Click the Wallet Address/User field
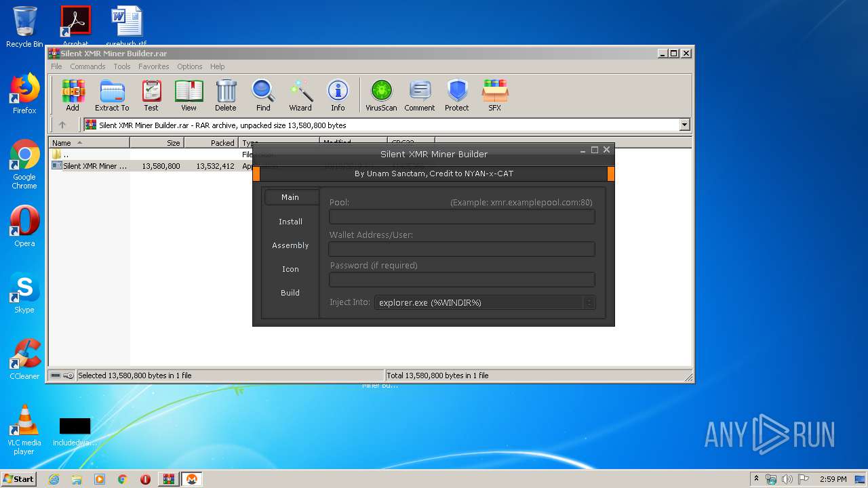 pyautogui.click(x=462, y=249)
